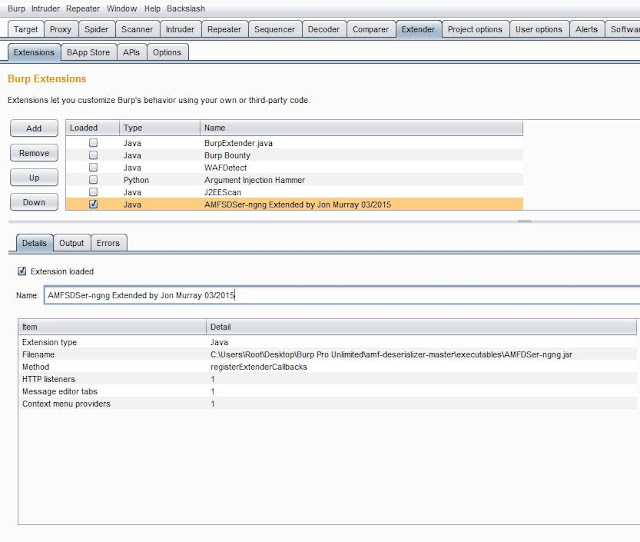Image resolution: width=640 pixels, height=542 pixels.
Task: Open the Burp menu
Action: pos(16,9)
